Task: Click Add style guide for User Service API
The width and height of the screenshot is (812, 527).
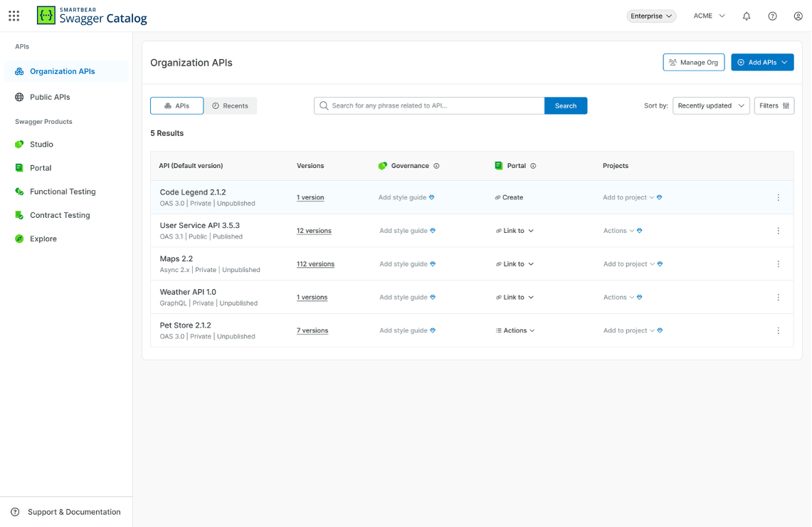Action: point(404,231)
